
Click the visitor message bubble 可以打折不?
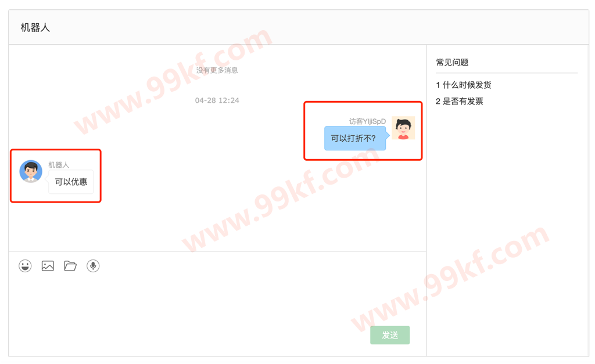pyautogui.click(x=355, y=138)
